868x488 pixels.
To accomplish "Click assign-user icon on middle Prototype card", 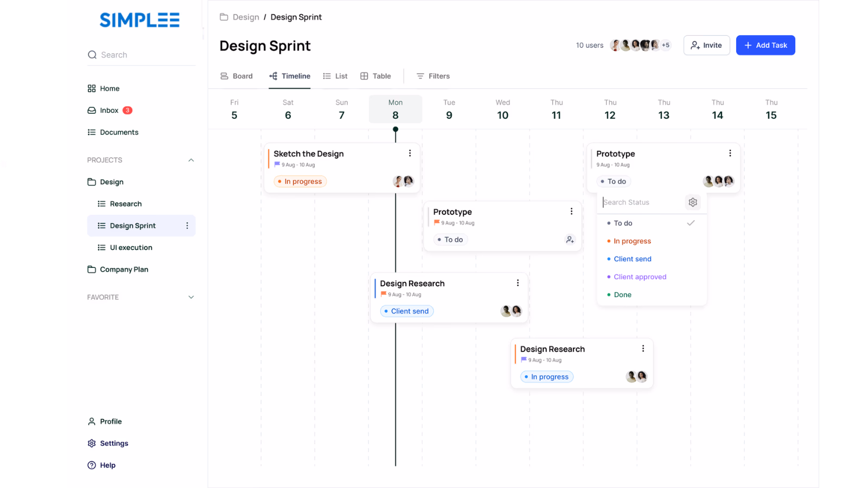I will pyautogui.click(x=570, y=240).
